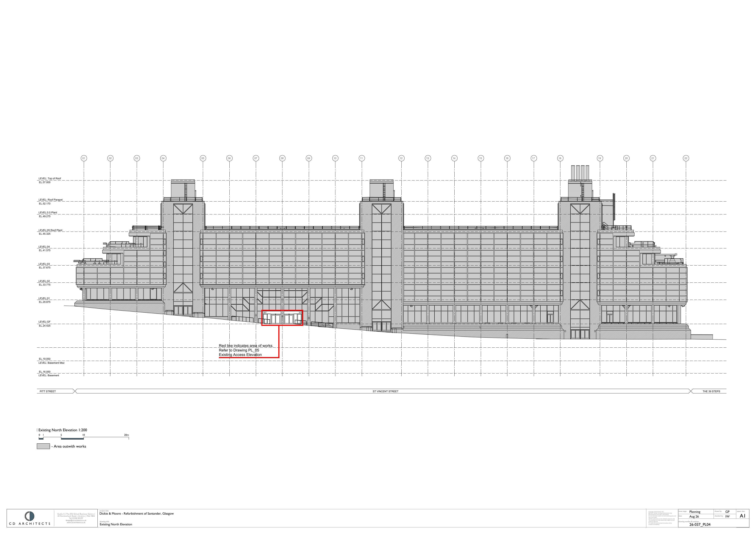Image resolution: width=756 pixels, height=534 pixels.
Task: Click drawing number 26-037_PL04
Action: pyautogui.click(x=700, y=525)
